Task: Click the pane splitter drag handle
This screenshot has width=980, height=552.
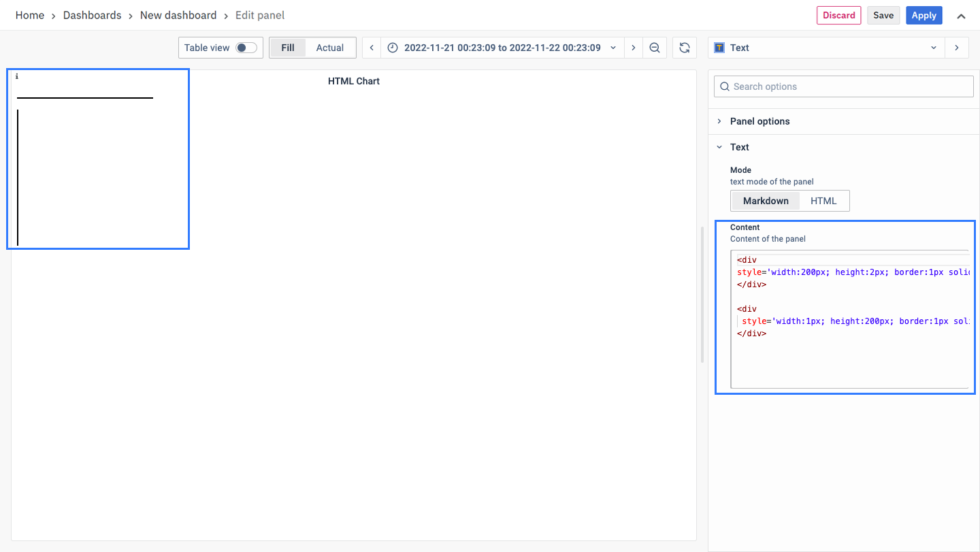Action: click(702, 295)
